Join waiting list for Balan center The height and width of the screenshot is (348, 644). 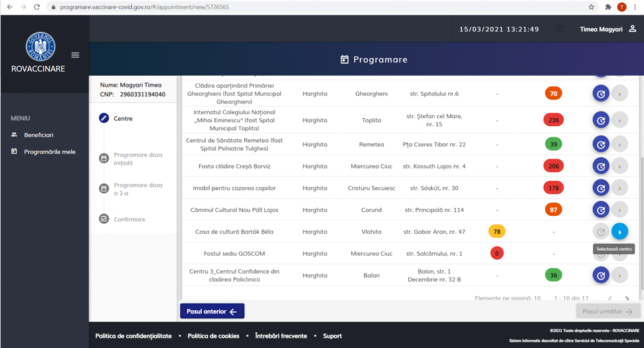pos(600,275)
